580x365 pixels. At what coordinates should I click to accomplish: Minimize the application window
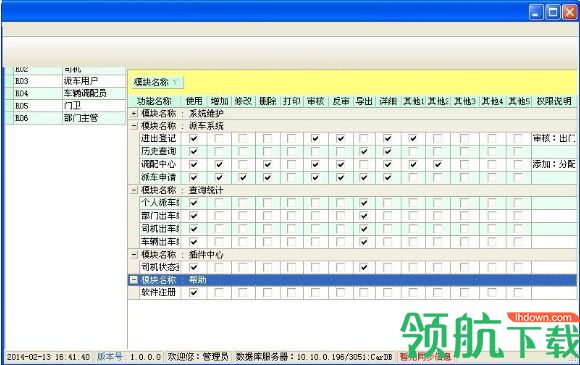536,12
